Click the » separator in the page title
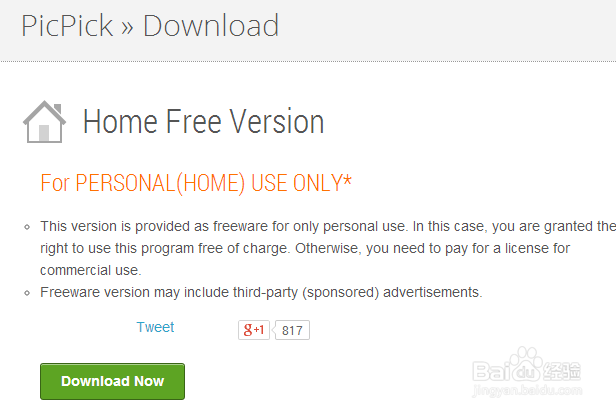This screenshot has width=616, height=413. pos(127,28)
